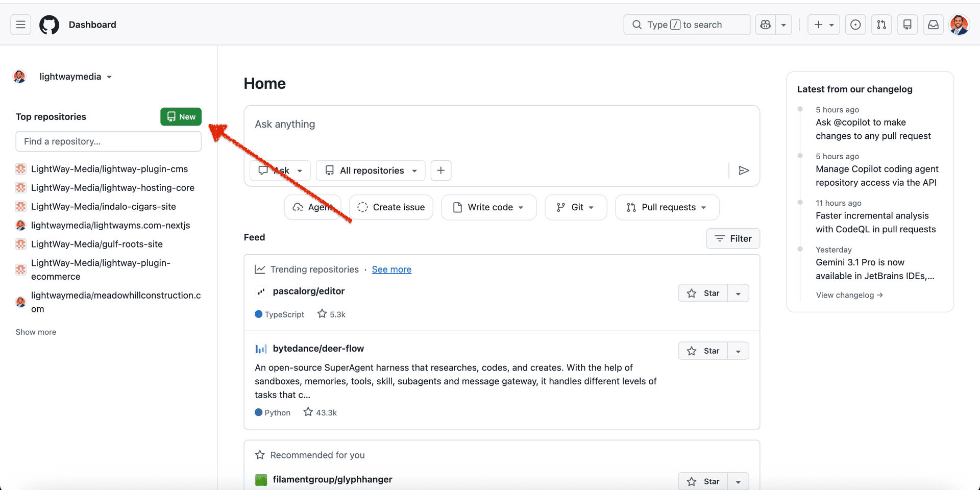The height and width of the screenshot is (490, 980).
Task: Star the pascalorg/editor repository
Action: 703,293
